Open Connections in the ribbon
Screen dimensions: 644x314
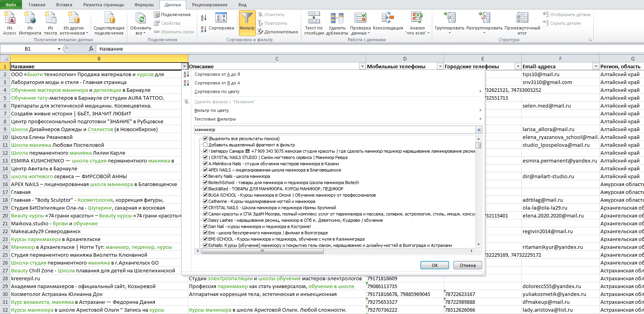(172, 15)
